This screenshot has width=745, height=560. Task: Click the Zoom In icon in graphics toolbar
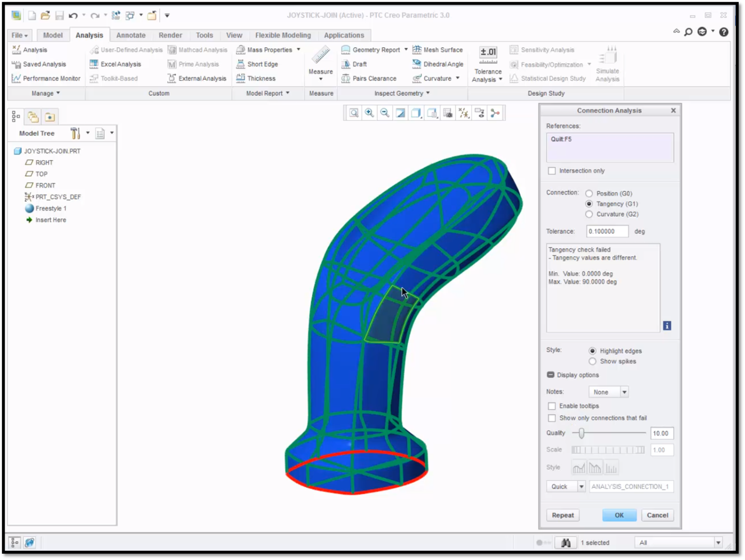pyautogui.click(x=369, y=113)
